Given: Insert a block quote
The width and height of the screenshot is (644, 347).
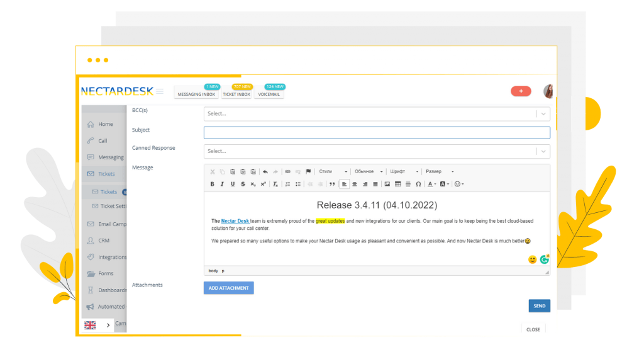Looking at the screenshot, I should point(332,184).
